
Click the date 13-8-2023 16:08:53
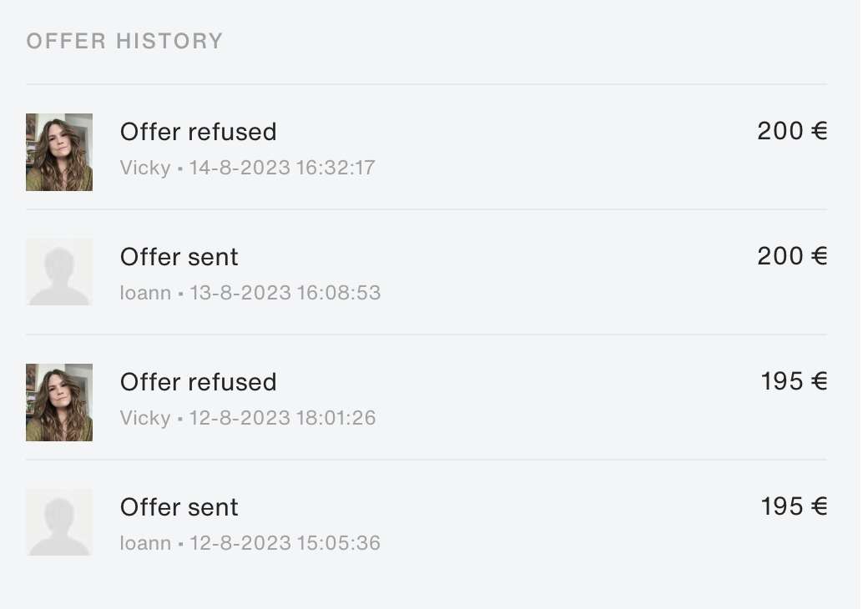tap(285, 293)
